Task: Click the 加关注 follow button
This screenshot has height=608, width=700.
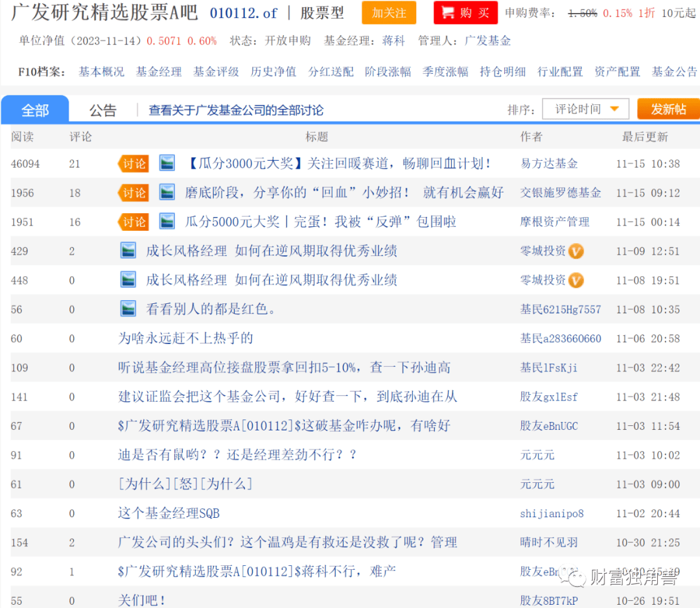Action: pyautogui.click(x=389, y=12)
